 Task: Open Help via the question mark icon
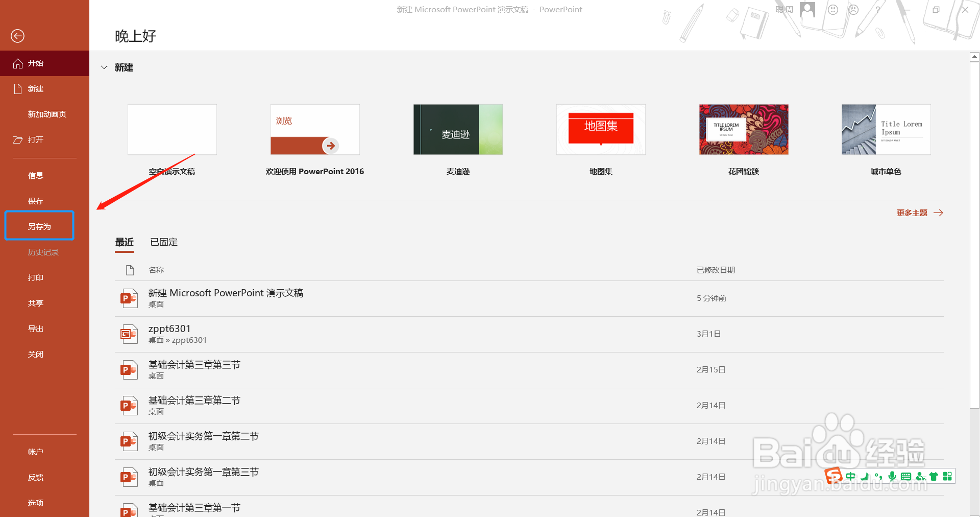point(877,10)
